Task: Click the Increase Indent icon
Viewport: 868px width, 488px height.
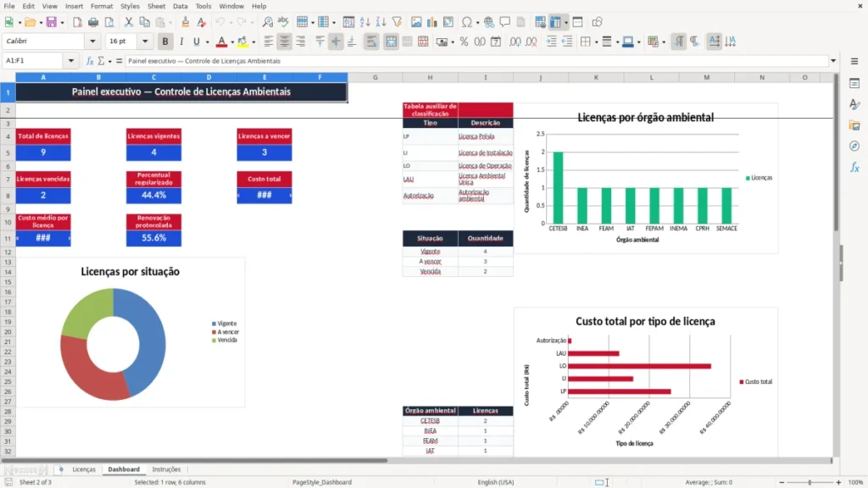Action: (x=551, y=42)
